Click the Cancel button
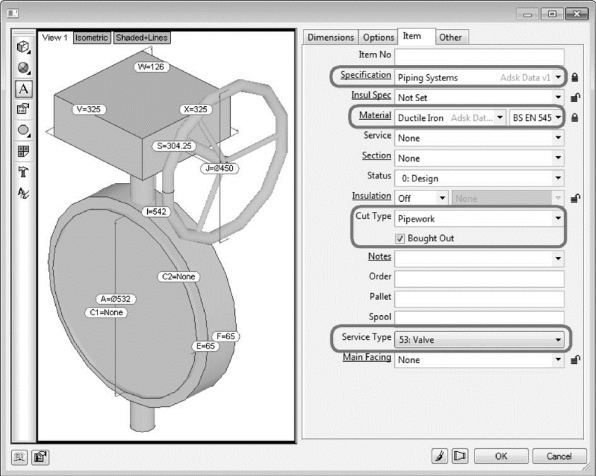596x476 pixels. point(559,456)
